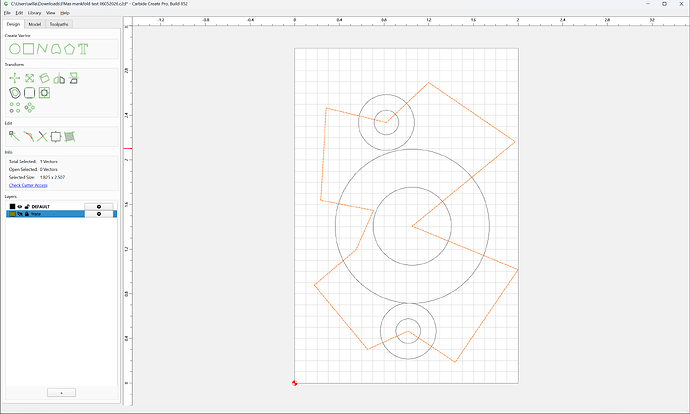
Task: Click the '0 Vectors' Open Selected value
Action: [x=49, y=169]
